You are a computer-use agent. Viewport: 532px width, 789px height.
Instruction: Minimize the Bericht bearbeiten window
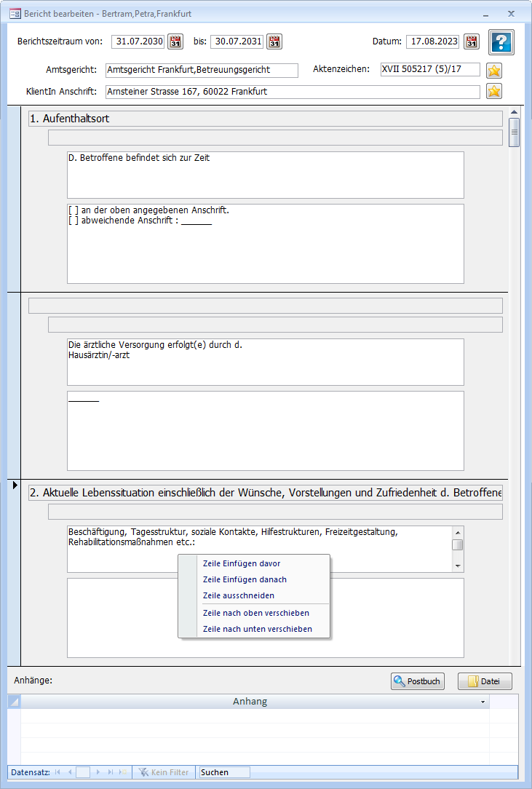(485, 14)
